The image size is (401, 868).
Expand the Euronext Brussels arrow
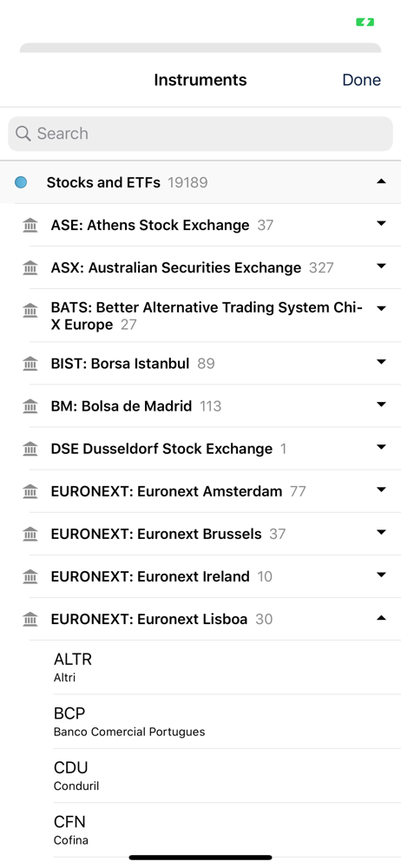[381, 533]
